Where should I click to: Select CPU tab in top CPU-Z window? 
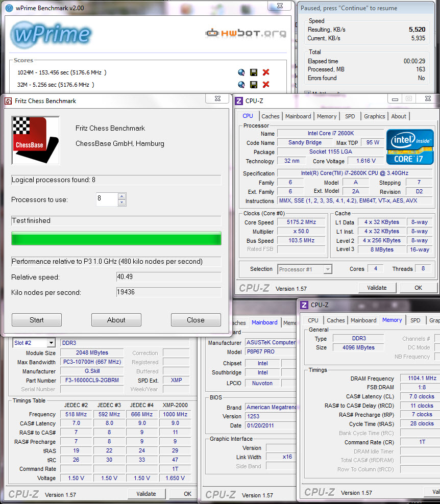coord(248,116)
